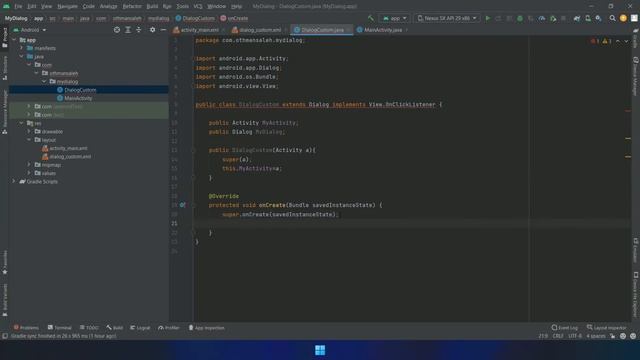Open the Build menu
The width and height of the screenshot is (640, 360).
(152, 7)
